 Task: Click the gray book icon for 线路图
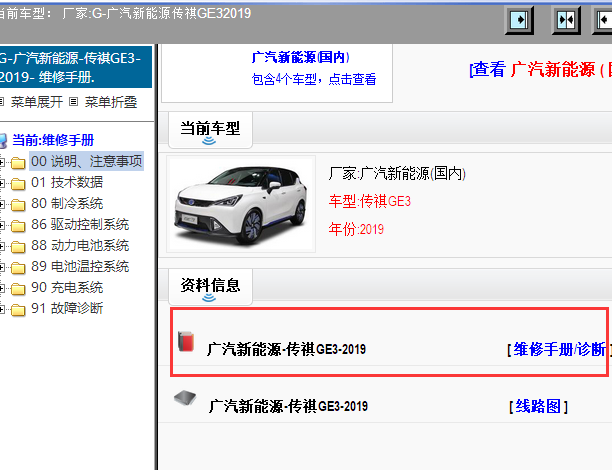click(x=185, y=398)
